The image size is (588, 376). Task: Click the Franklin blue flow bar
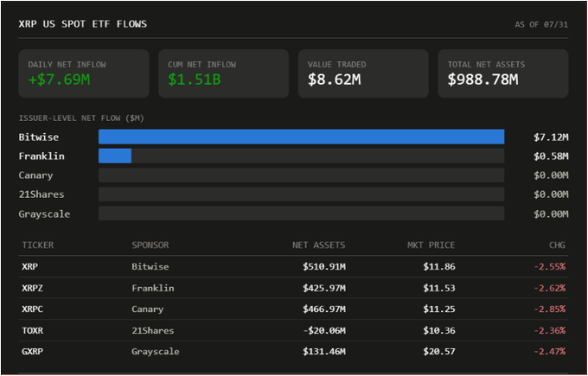[x=115, y=156]
